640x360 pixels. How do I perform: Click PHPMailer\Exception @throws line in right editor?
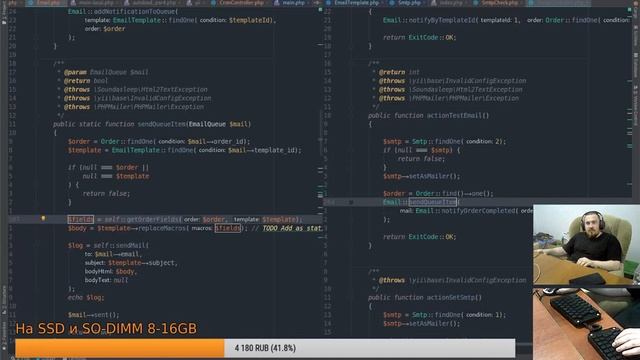pyautogui.click(x=449, y=98)
